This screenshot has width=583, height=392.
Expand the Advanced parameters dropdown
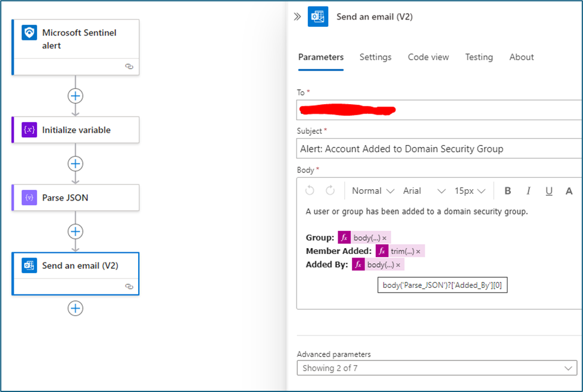point(437,368)
